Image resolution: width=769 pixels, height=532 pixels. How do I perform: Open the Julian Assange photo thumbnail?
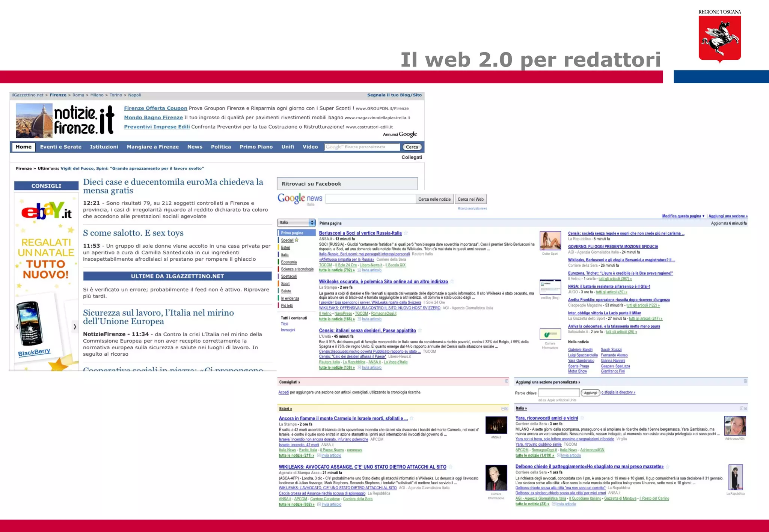tap(496, 478)
